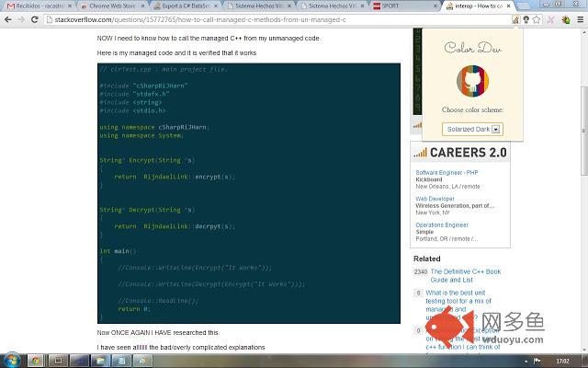Click the '#include <string>' code line
588x368 pixels.
coord(130,102)
